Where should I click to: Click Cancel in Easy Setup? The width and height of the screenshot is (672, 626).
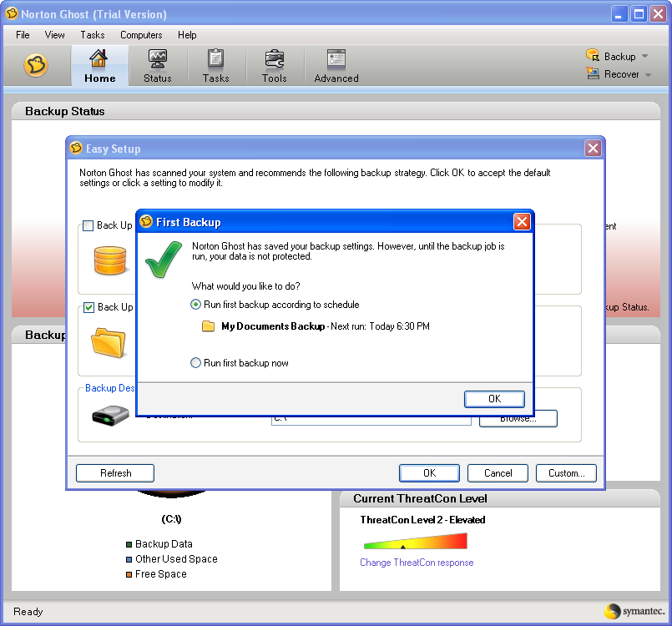[x=498, y=473]
